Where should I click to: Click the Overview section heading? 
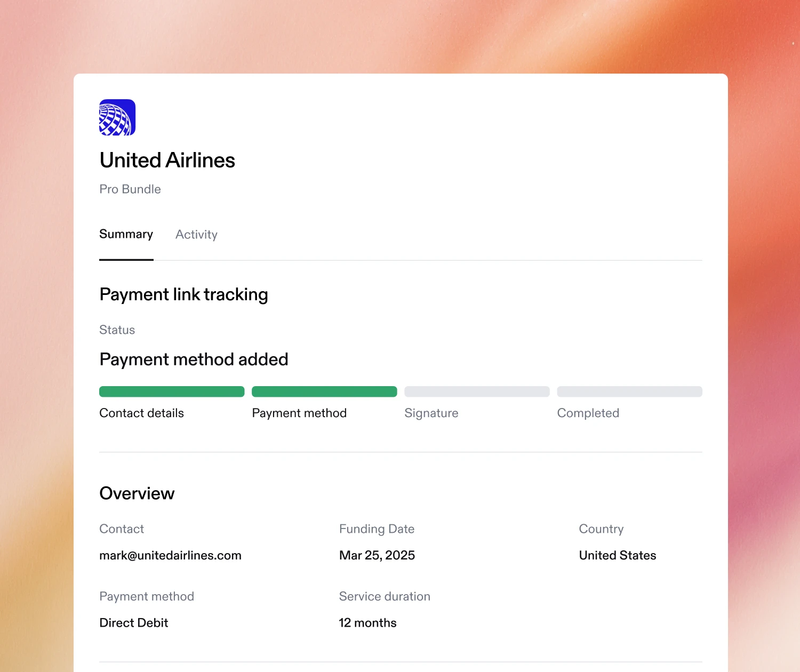(137, 493)
